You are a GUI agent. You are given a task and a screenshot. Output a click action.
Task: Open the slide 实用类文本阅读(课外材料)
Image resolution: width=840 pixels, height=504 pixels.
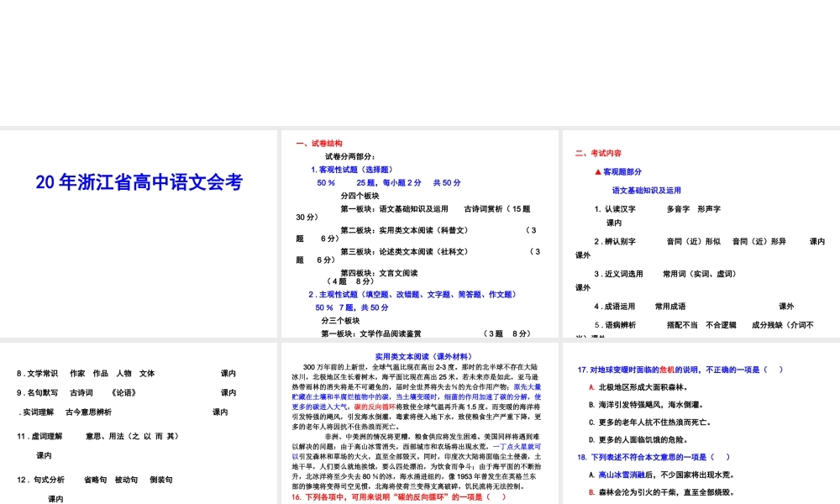[419, 423]
